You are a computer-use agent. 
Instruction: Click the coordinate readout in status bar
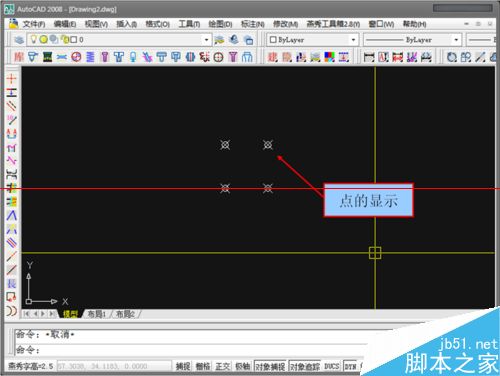coord(114,366)
